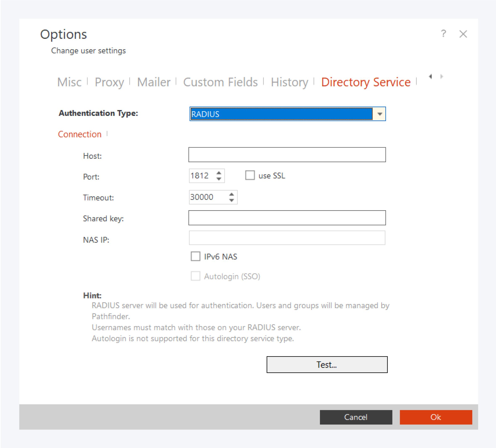Increase Timeout value with up arrow
This screenshot has width=496, height=448.
coord(231,194)
